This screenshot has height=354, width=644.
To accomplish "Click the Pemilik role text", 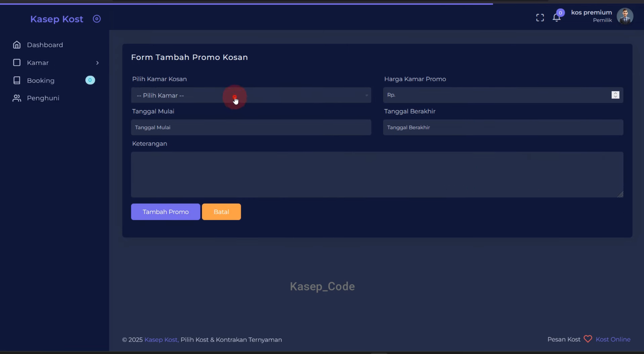I will 602,20.
